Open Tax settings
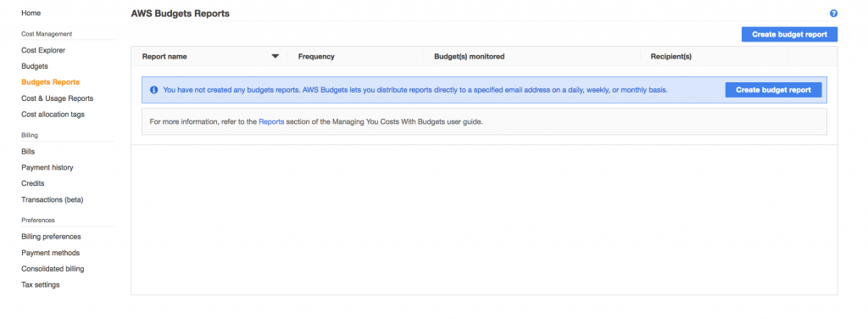 [41, 285]
